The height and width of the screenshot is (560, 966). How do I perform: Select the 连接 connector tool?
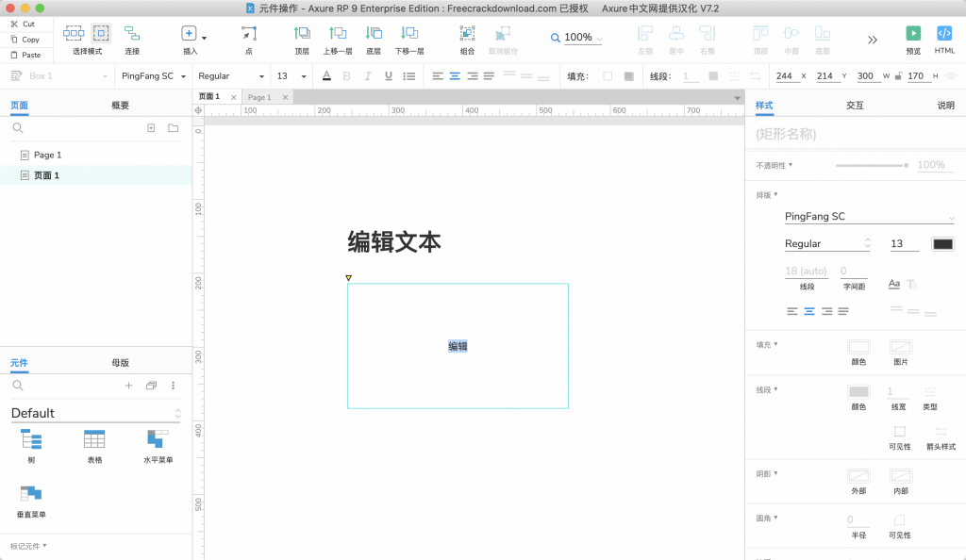[132, 34]
